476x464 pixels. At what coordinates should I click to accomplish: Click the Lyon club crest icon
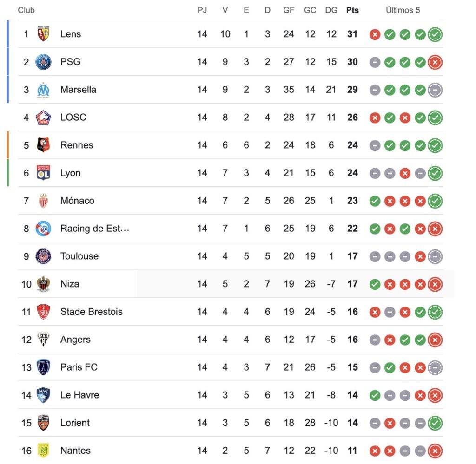click(x=43, y=173)
